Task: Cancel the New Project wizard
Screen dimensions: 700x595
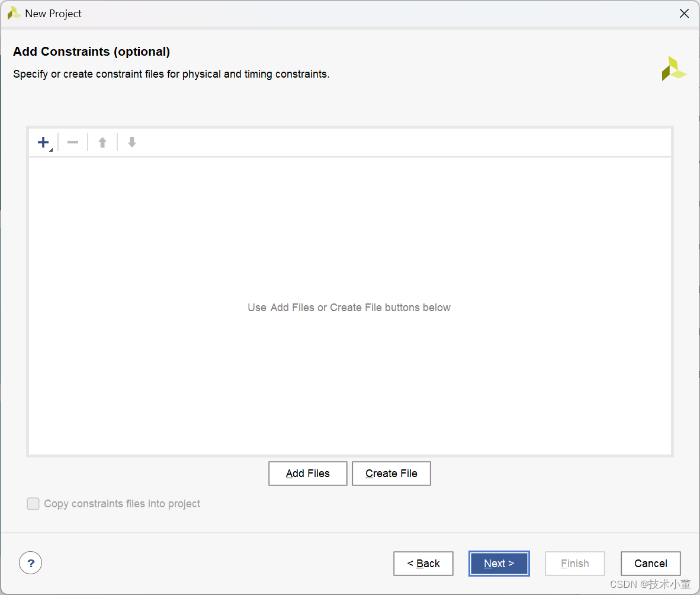Action: (x=650, y=563)
